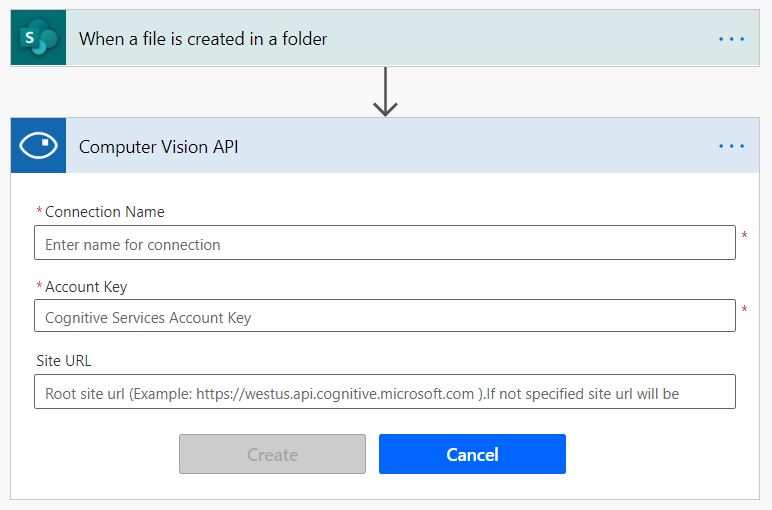Click the 'Connection Name' field label

click(105, 212)
